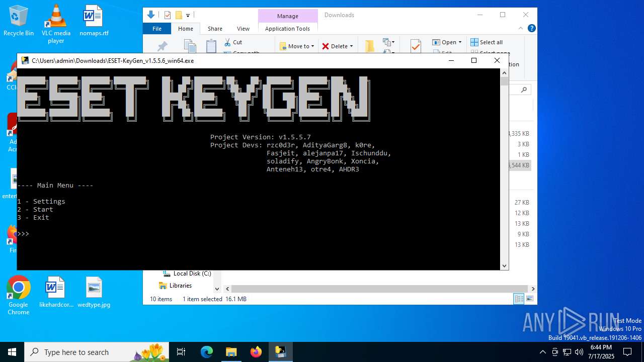The image size is (644, 362).
Task: Open the Application Tools tab
Action: 287,29
